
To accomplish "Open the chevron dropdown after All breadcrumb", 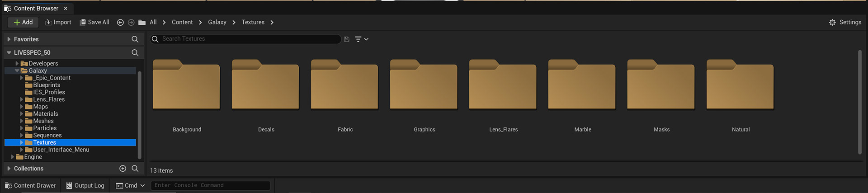I will (x=164, y=22).
